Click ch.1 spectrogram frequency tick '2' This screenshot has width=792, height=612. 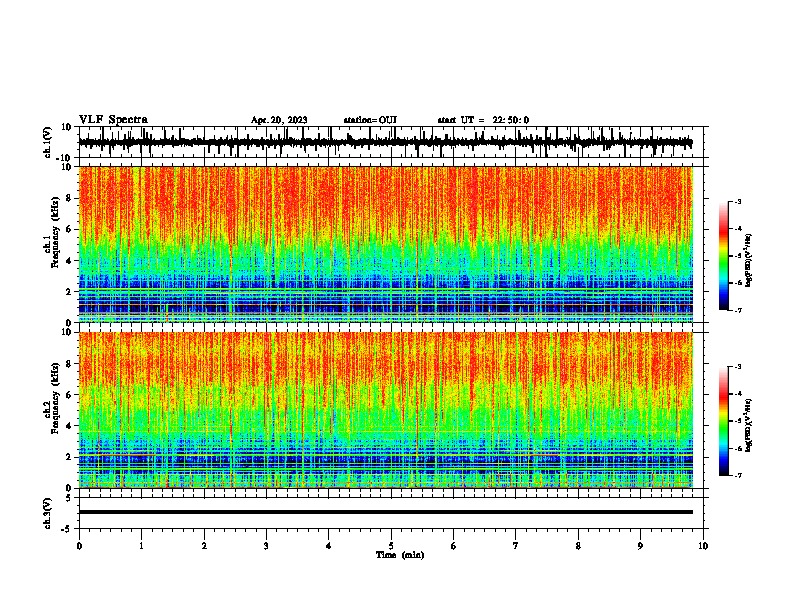pyautogui.click(x=70, y=292)
